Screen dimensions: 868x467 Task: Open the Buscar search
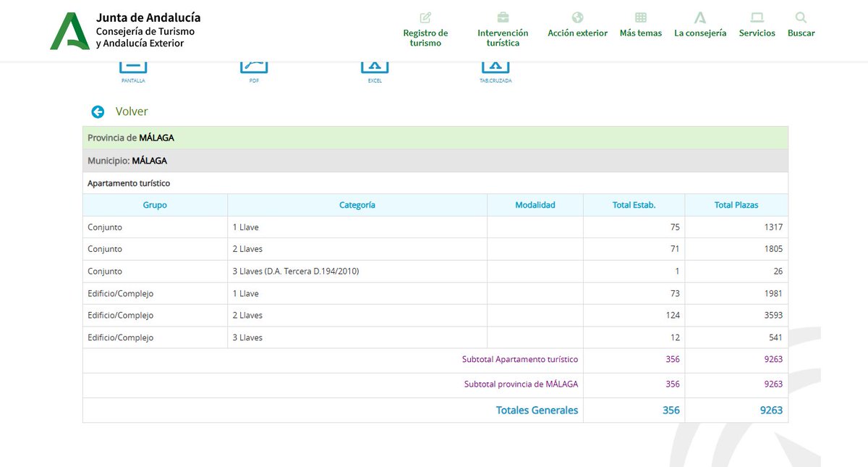click(801, 25)
